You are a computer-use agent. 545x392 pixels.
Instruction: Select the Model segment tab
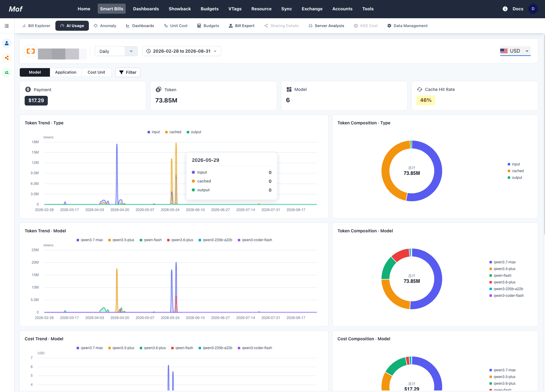[35, 72]
